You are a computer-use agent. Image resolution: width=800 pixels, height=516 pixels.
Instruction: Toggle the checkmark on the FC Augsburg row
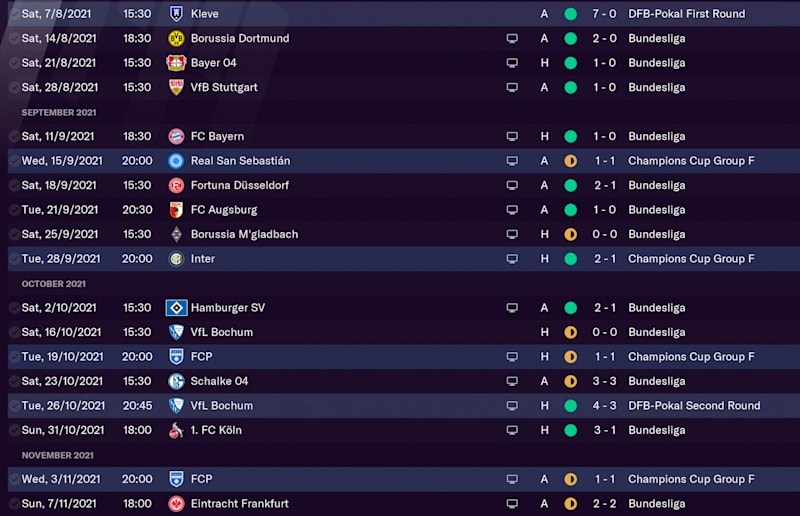[x=13, y=210]
